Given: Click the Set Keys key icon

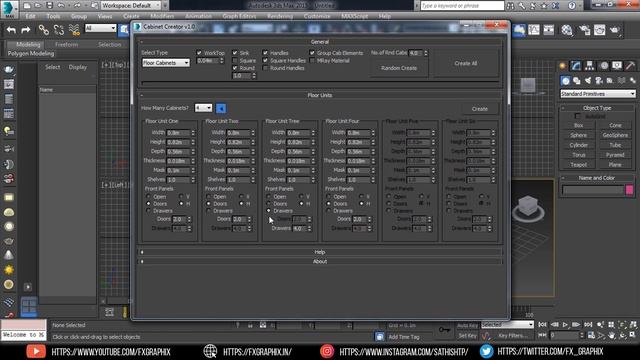Looking at the screenshot, I should [x=444, y=329].
